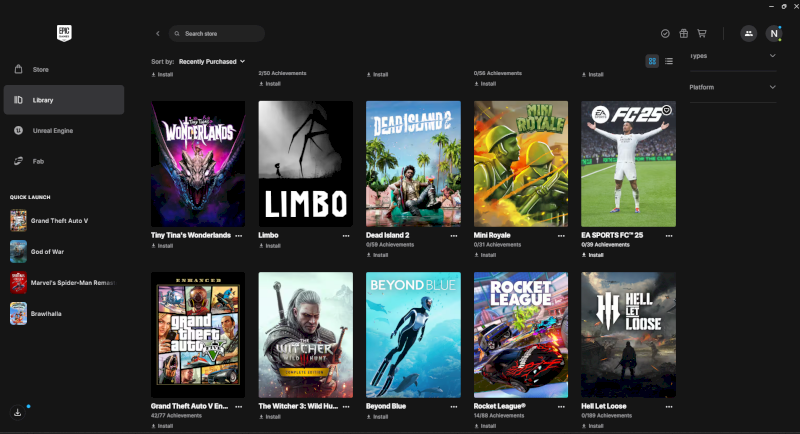Screen dimensions: 800x434
Task: Select Library in the sidebar
Action: pyautogui.click(x=64, y=100)
